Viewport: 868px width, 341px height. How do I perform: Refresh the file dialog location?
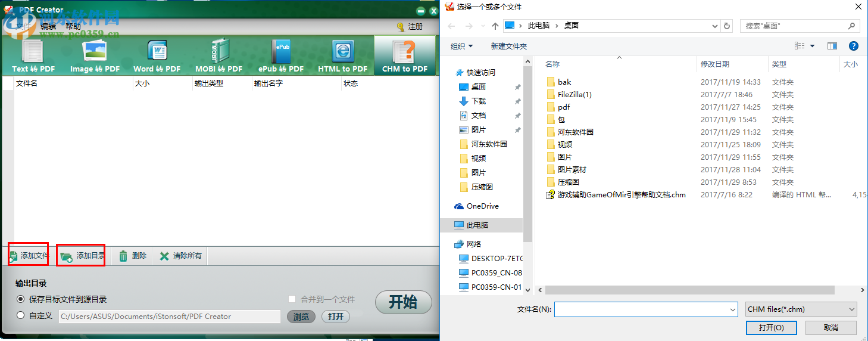(726, 26)
